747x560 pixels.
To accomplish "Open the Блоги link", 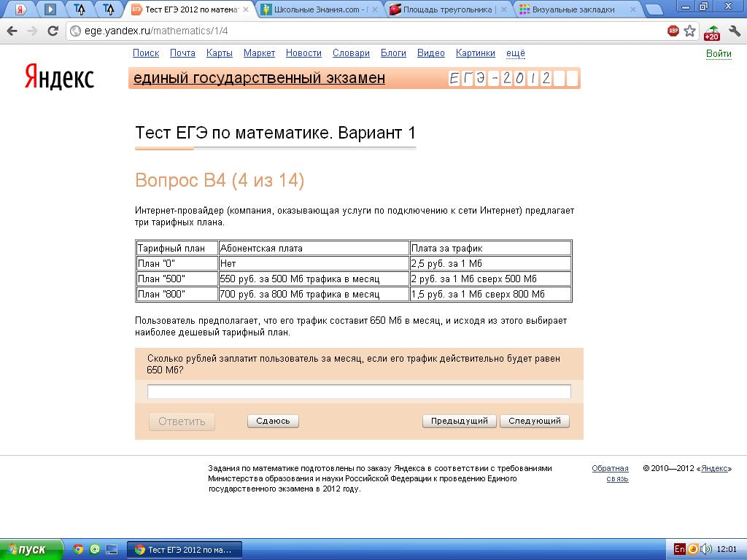I will (x=393, y=53).
